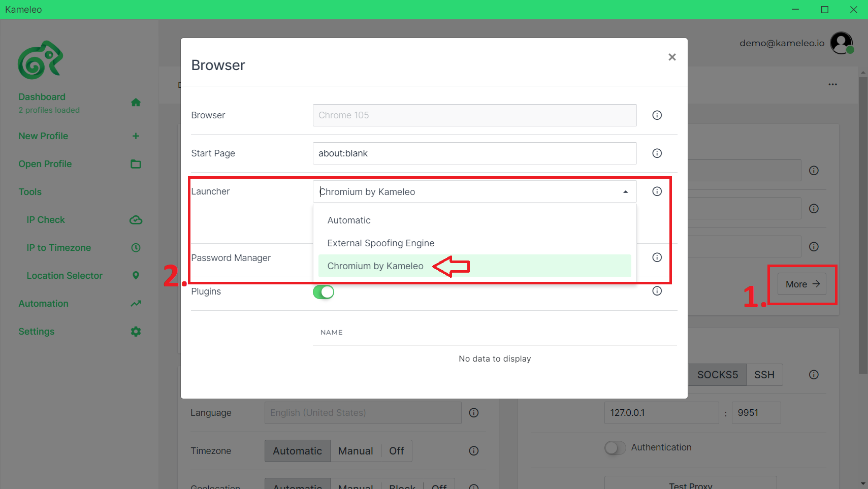Toggle the Plugins switch off
The image size is (868, 489).
(x=324, y=292)
